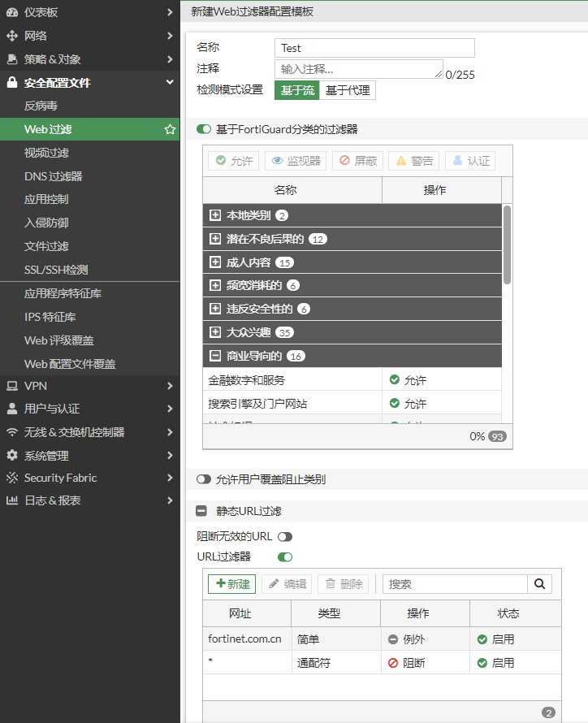Viewport: 588px width, 723px height.
Task: Collapse the 商业导向的 category group
Action: click(215, 356)
